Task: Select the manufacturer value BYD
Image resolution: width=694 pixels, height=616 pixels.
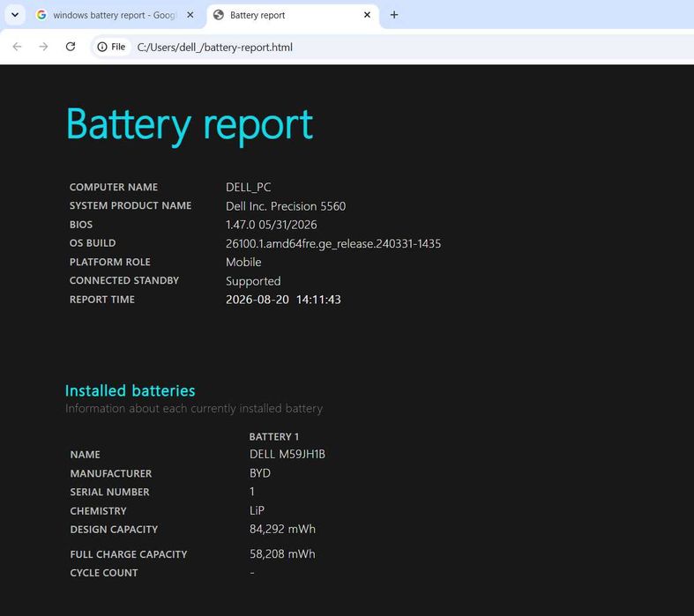Action: (x=260, y=473)
